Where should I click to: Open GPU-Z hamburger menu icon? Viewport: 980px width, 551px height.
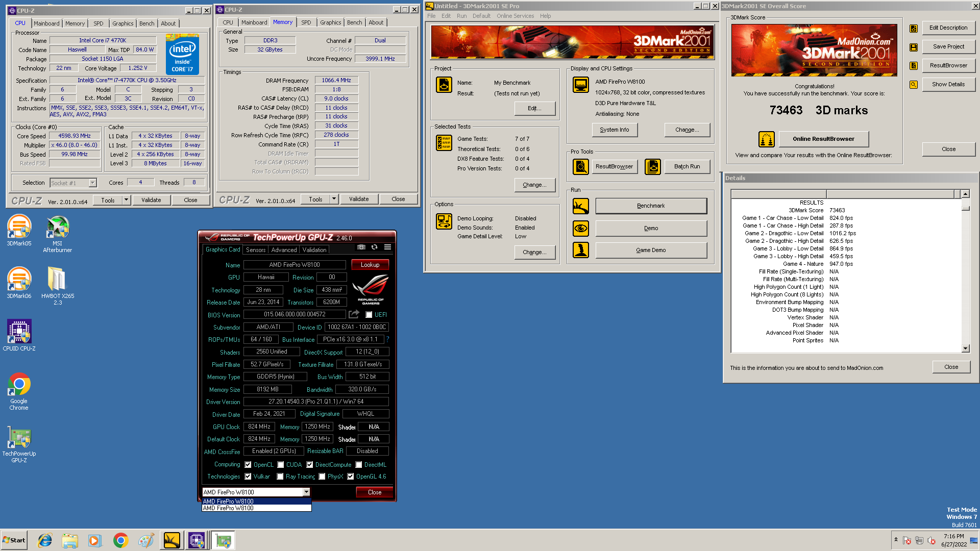click(387, 247)
